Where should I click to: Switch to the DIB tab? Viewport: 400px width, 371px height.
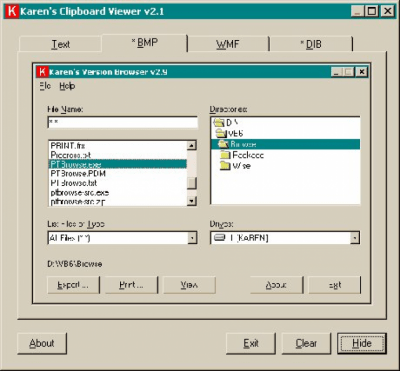(x=311, y=44)
